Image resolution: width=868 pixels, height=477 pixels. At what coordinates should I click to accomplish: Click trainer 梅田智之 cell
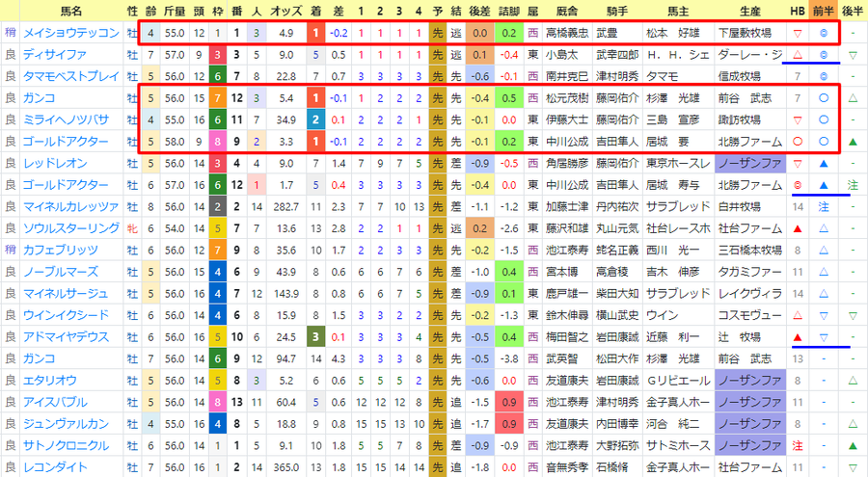(x=567, y=337)
